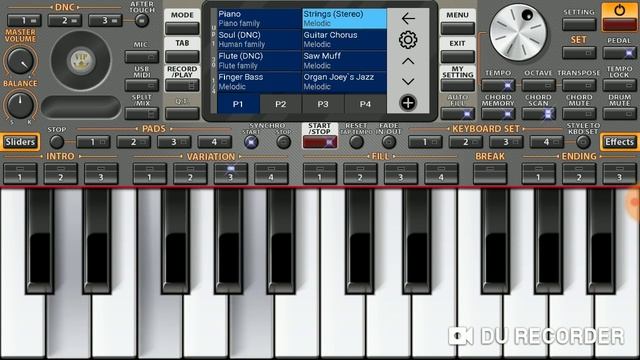Viewport: 640px width, 360px height.
Task: Tap the plus add icon in display
Action: pos(408,103)
